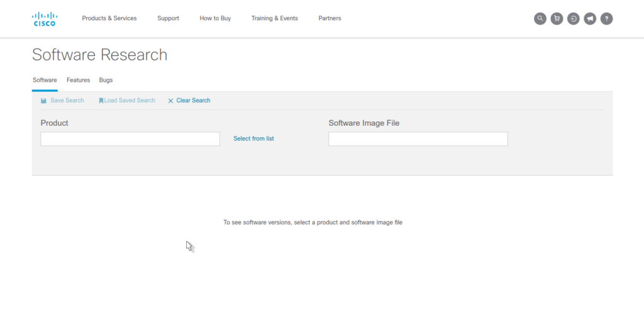Screen dimensions: 644x324
Task: Open the shopping cart icon
Action: 557,19
